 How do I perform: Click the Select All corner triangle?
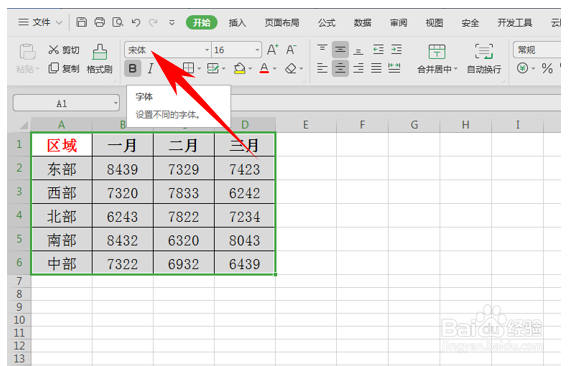click(x=23, y=126)
